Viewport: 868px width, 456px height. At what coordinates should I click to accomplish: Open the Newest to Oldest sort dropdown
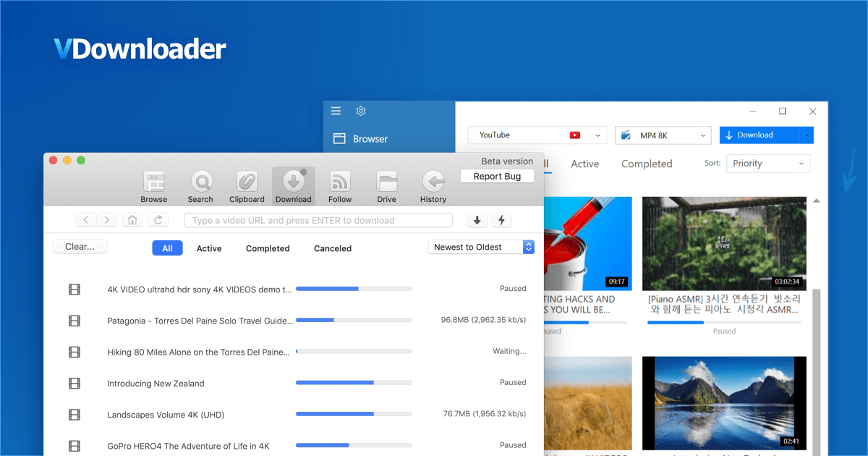(x=481, y=247)
